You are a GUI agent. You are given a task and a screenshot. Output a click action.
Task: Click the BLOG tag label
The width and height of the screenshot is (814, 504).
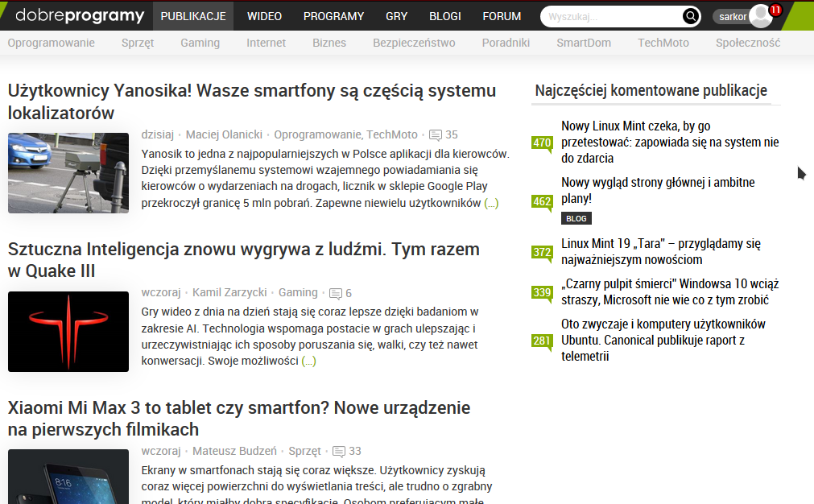click(576, 218)
